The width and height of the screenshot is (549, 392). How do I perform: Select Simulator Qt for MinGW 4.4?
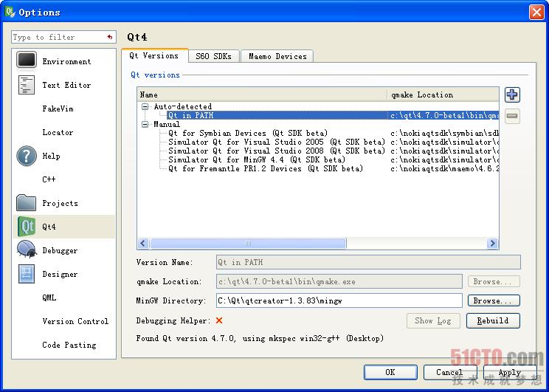pos(257,159)
